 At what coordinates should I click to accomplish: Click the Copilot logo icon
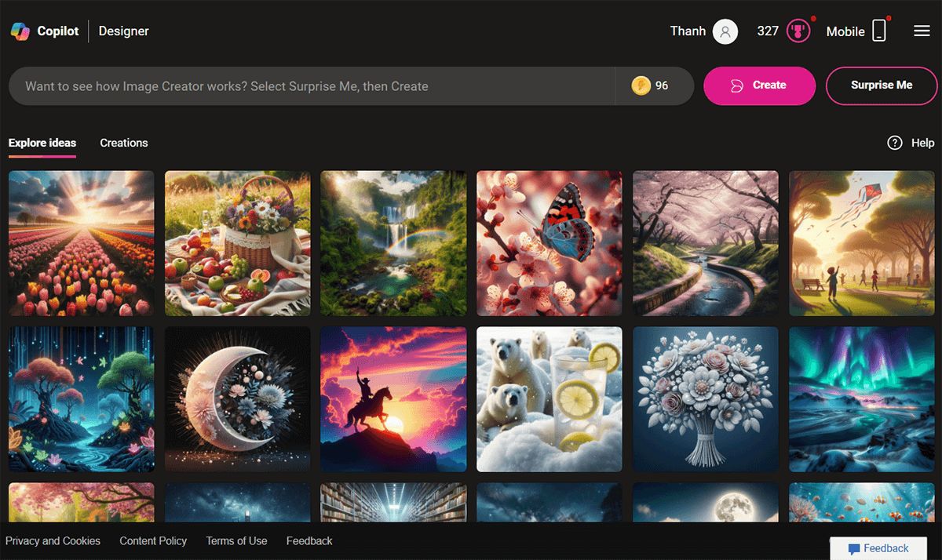coord(20,31)
